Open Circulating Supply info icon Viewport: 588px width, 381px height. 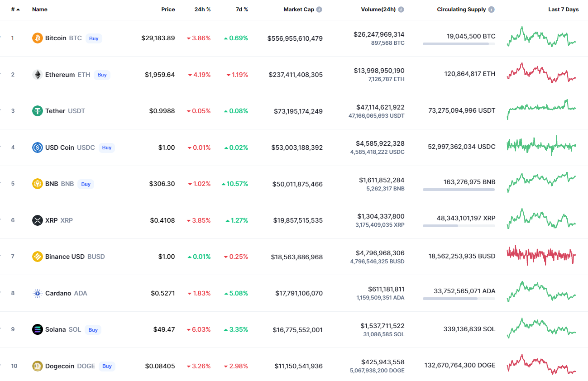pos(492,10)
